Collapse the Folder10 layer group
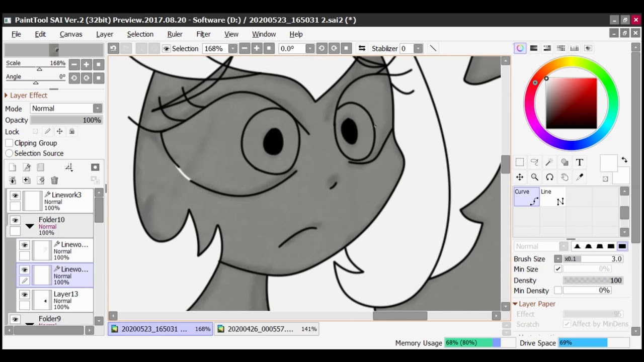Image resolution: width=644 pixels, height=362 pixels. 30,226
